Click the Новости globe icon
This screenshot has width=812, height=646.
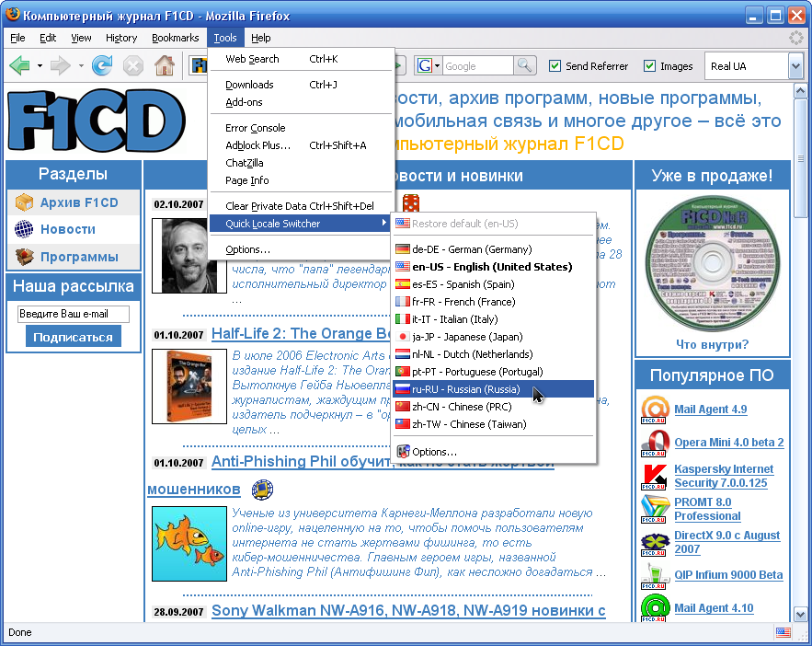point(24,229)
